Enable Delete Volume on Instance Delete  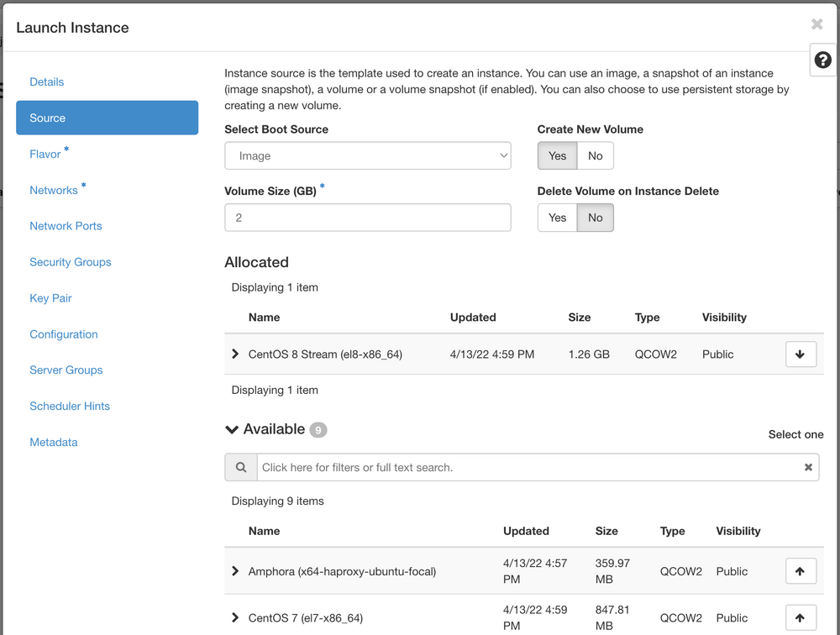coord(557,218)
